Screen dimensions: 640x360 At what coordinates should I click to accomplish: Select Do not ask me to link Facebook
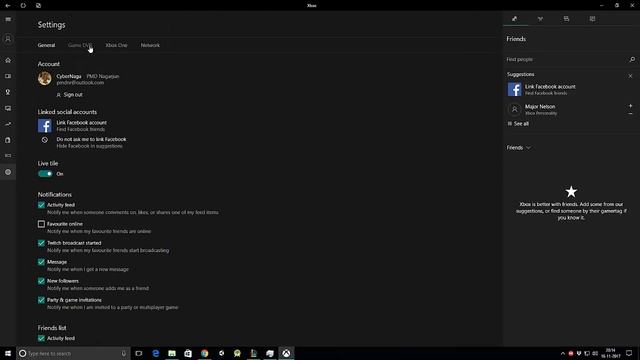[91, 139]
